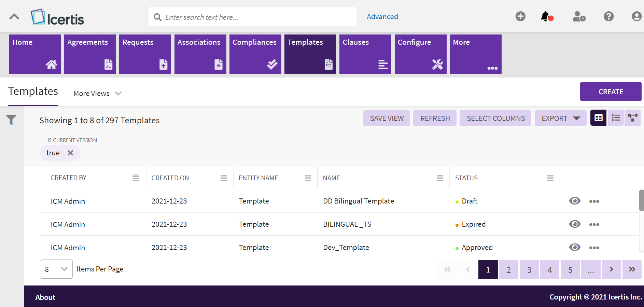Open the help question mark icon
The height and width of the screenshot is (307, 644).
[x=608, y=16]
